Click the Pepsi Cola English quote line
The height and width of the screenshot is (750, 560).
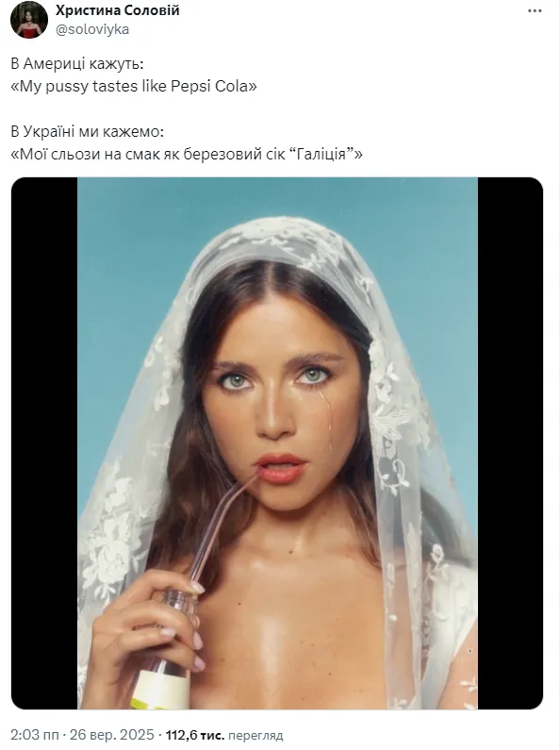click(x=134, y=87)
